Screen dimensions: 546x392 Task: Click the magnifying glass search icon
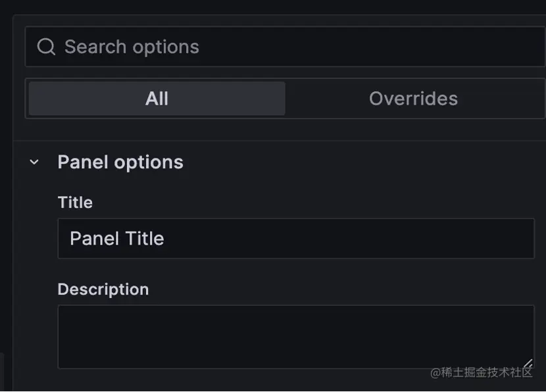pyautogui.click(x=45, y=47)
